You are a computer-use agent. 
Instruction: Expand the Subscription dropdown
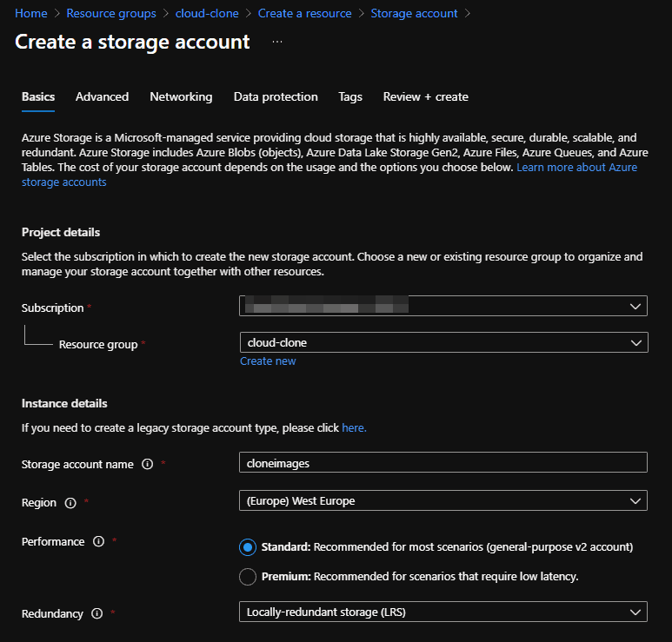coord(443,306)
